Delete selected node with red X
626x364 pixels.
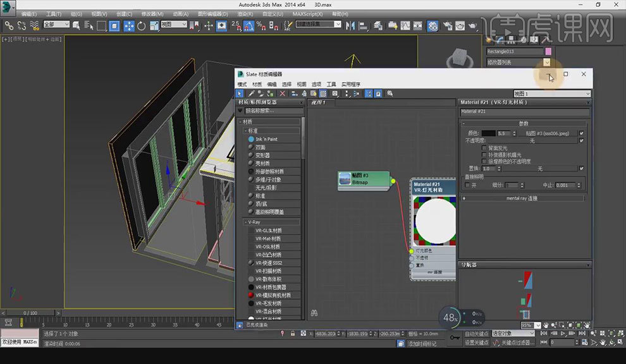(x=282, y=94)
